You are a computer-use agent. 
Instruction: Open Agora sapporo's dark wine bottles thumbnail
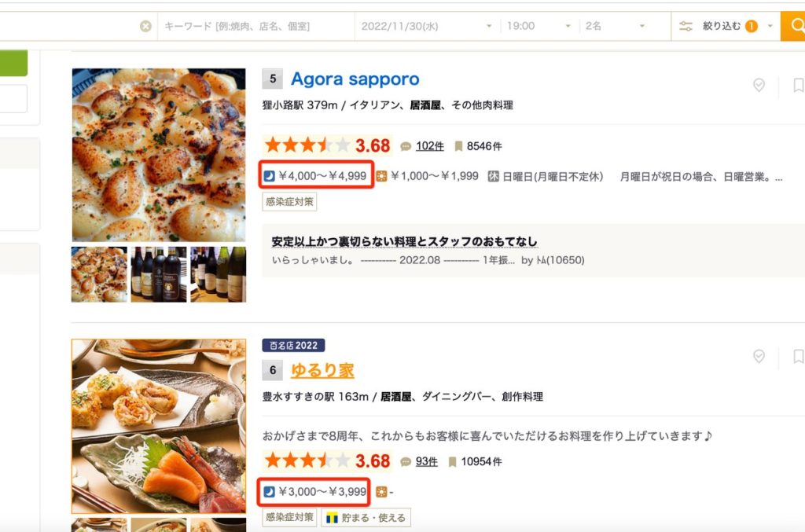(x=159, y=274)
